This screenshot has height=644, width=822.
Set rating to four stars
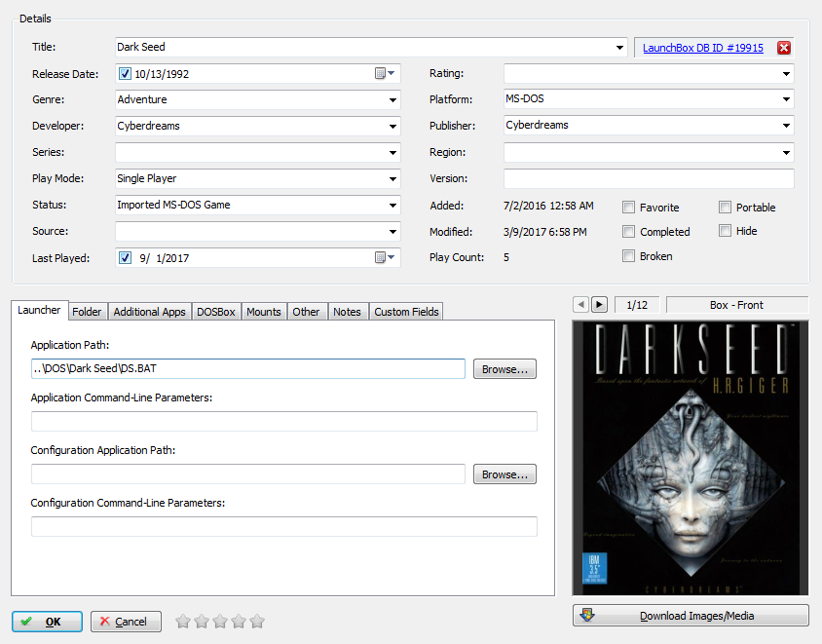coord(239,622)
